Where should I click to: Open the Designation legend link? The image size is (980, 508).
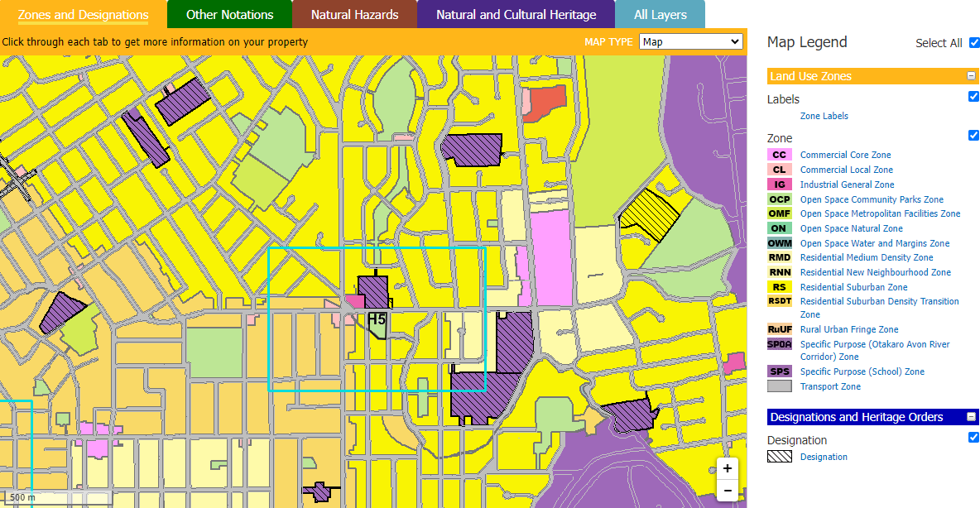tap(824, 457)
